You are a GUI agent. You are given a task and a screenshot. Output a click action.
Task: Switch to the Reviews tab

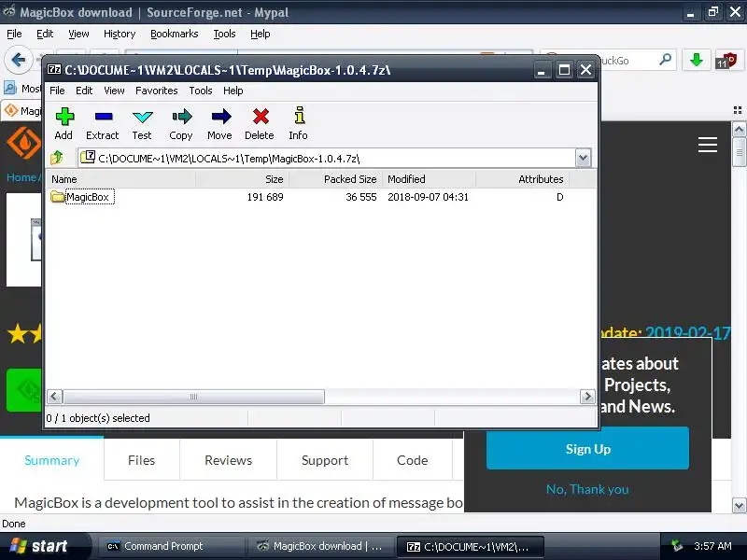click(x=228, y=460)
